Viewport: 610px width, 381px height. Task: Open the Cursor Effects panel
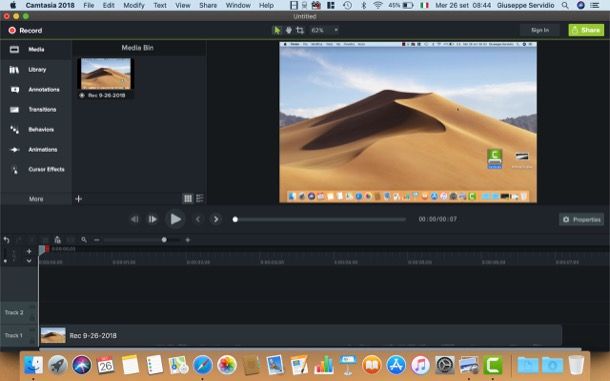click(x=36, y=169)
